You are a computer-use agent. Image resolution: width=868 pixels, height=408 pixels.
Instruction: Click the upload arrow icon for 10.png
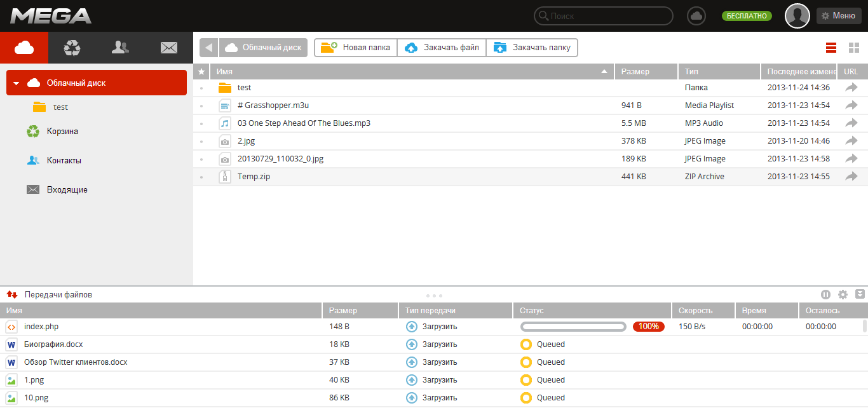pos(412,398)
